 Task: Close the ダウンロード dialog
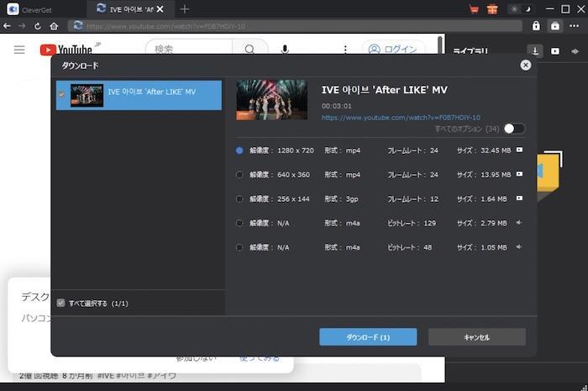click(x=526, y=66)
